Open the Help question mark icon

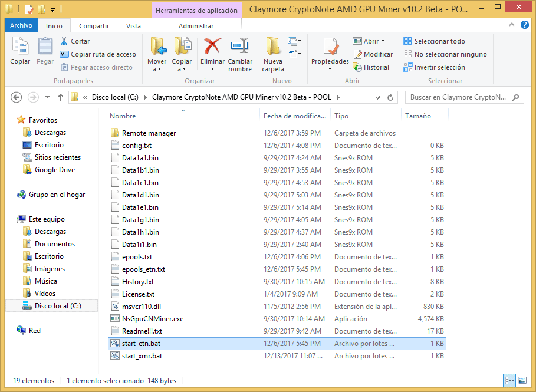pos(525,25)
